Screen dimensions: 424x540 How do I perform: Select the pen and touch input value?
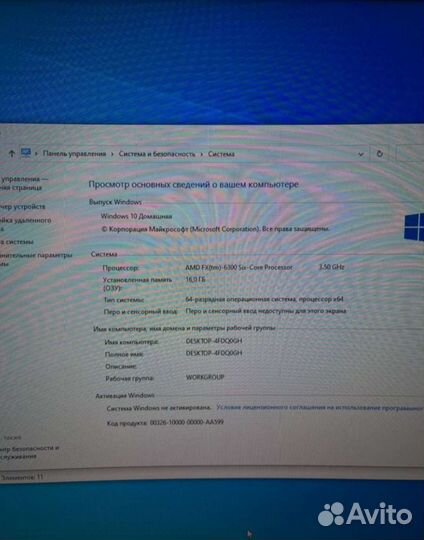click(x=266, y=311)
